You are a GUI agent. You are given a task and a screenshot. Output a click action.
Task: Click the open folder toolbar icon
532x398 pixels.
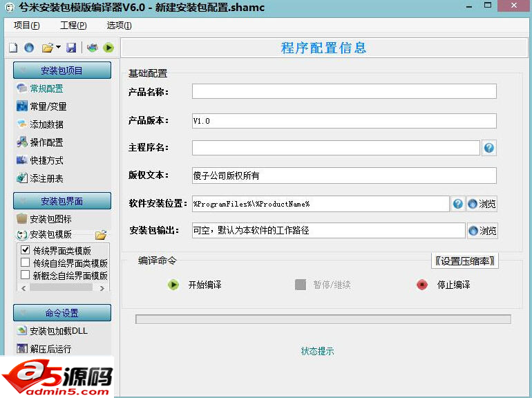click(48, 48)
